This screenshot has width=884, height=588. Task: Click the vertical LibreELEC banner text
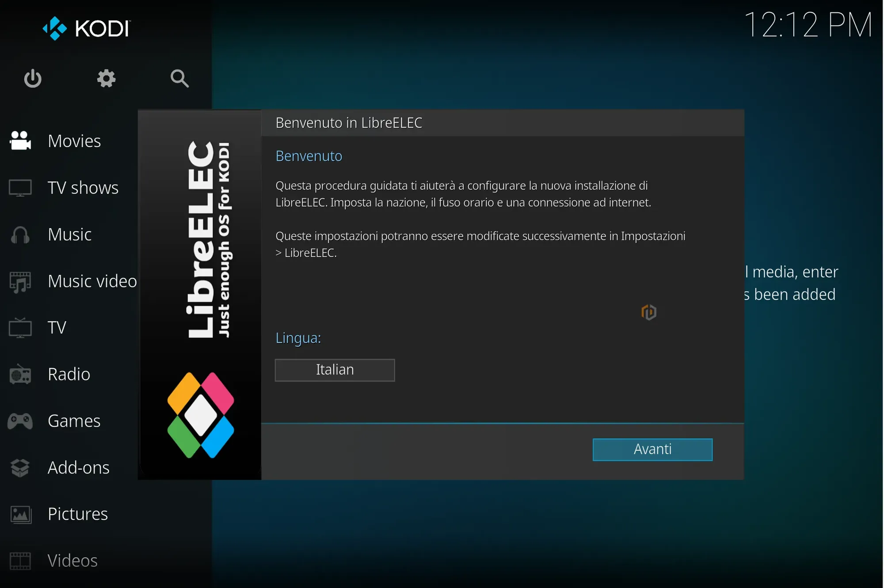209,240
